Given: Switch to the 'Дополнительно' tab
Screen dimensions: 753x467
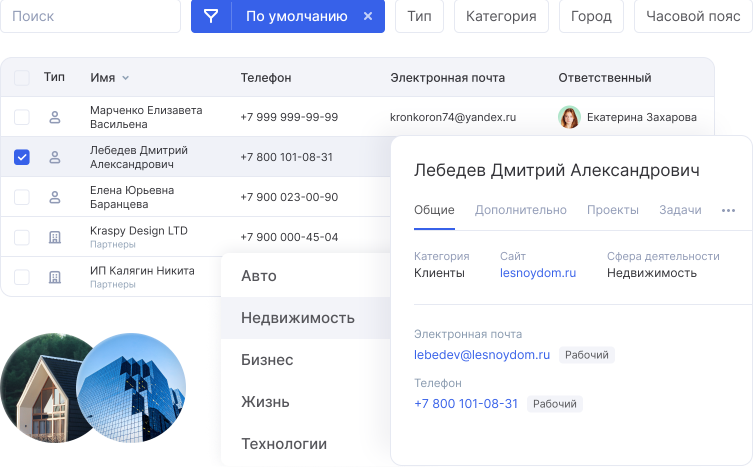Looking at the screenshot, I should pyautogui.click(x=520, y=210).
